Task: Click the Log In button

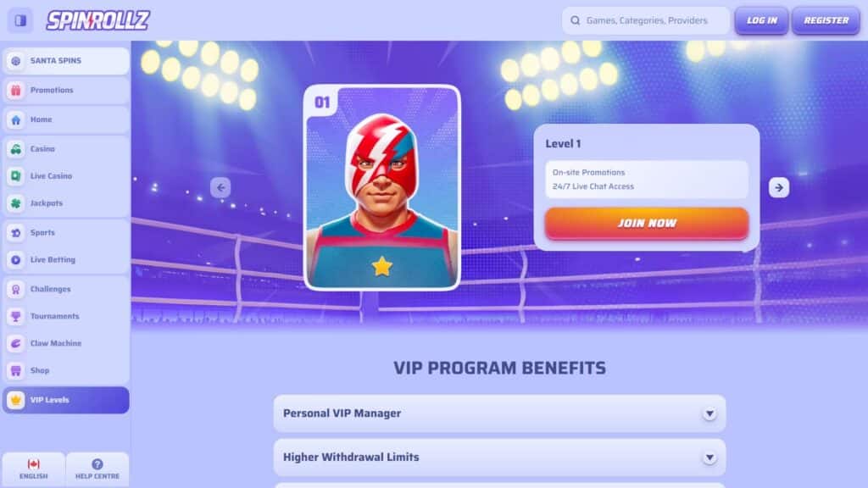Action: pyautogui.click(x=762, y=20)
